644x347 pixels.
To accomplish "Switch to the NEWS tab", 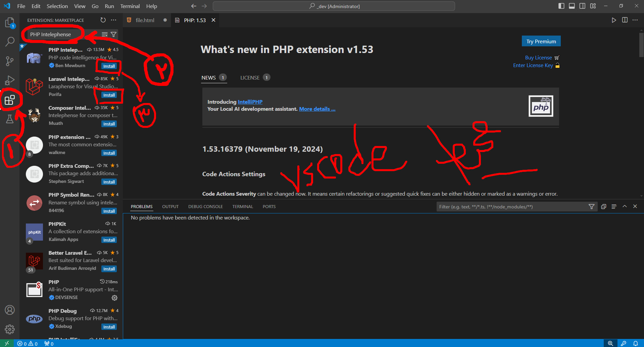I will [214, 78].
